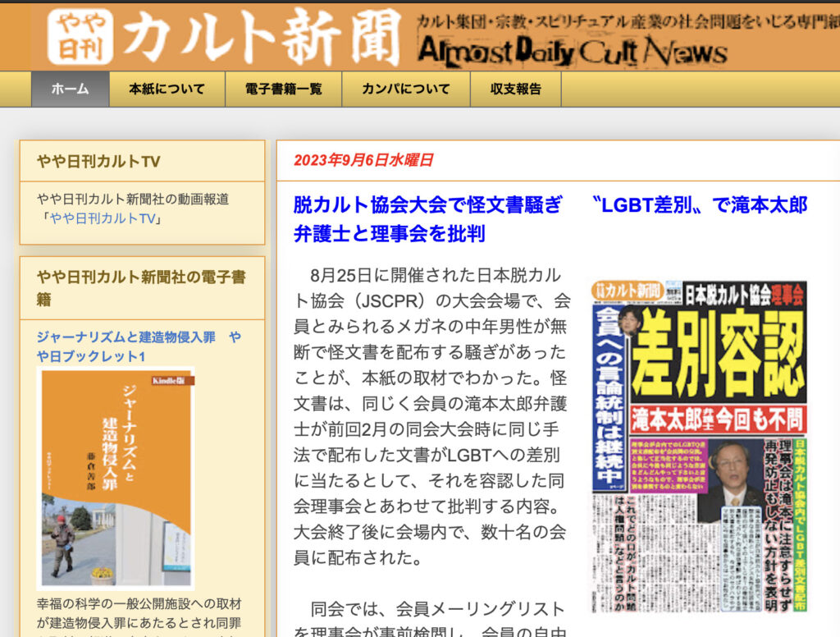
Task: Click the 2023年9月6日水曜日 date header
Action: (363, 160)
